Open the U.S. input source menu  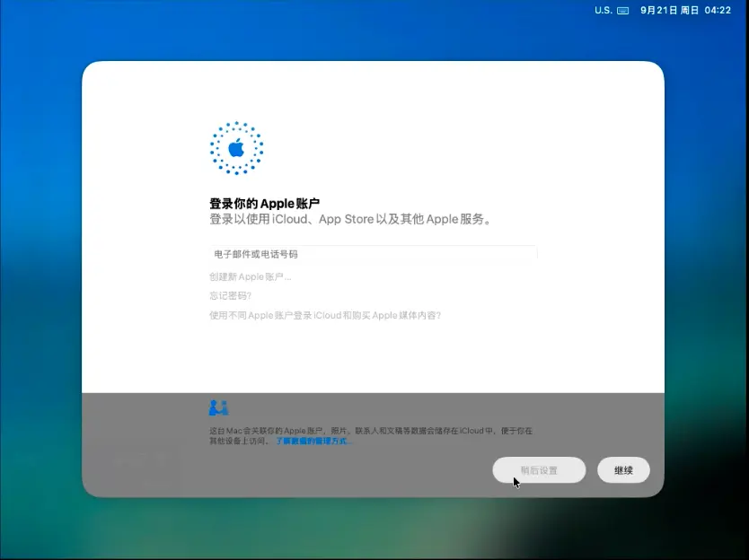coord(603,11)
